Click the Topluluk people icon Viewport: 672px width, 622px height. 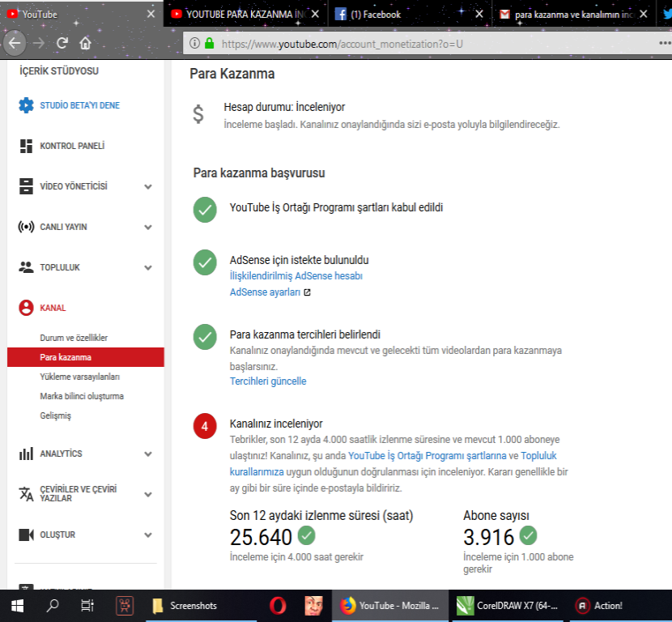(x=26, y=267)
